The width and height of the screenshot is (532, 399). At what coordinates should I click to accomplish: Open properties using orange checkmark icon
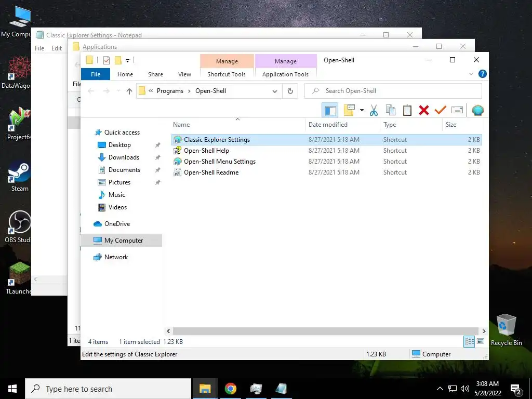click(441, 110)
